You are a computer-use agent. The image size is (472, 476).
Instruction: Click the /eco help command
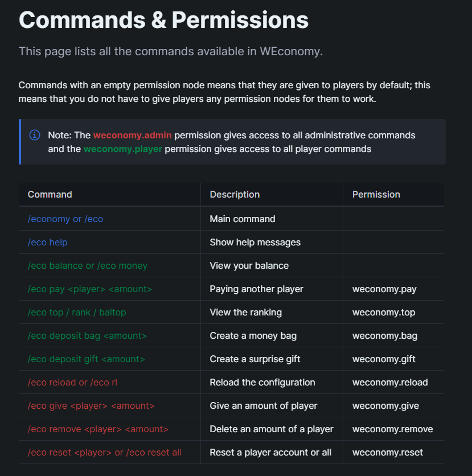pyautogui.click(x=47, y=242)
